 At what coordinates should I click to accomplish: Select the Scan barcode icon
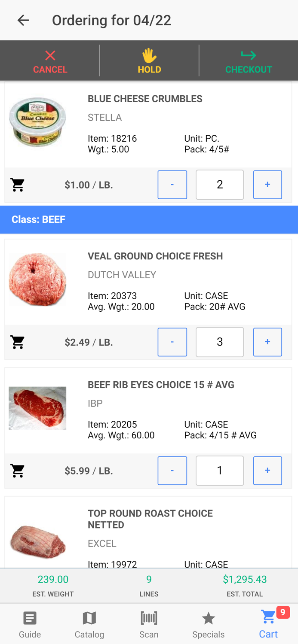click(x=149, y=624)
